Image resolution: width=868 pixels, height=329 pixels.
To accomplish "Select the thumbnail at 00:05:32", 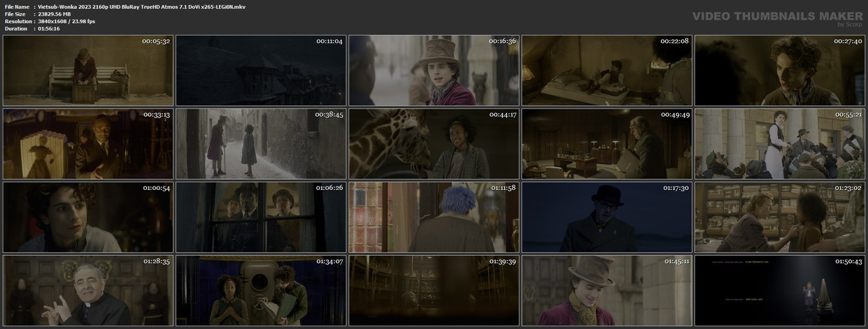I will click(x=88, y=71).
